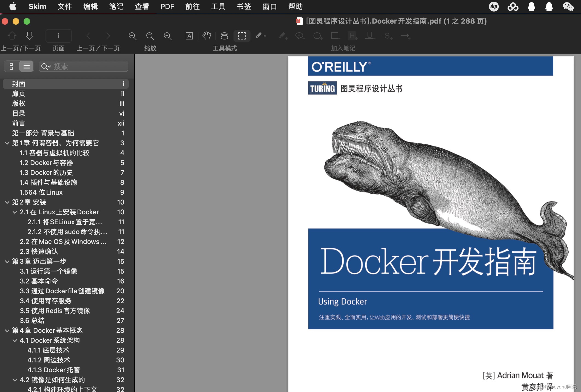The image size is (581, 392).
Task: Select the Hand scroll tool
Action: click(207, 36)
